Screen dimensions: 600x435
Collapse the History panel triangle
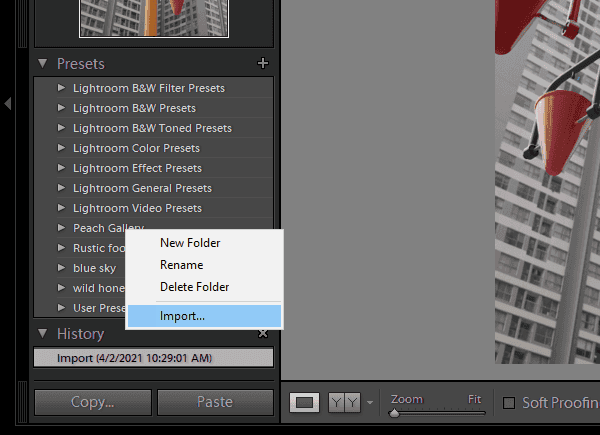(42, 334)
